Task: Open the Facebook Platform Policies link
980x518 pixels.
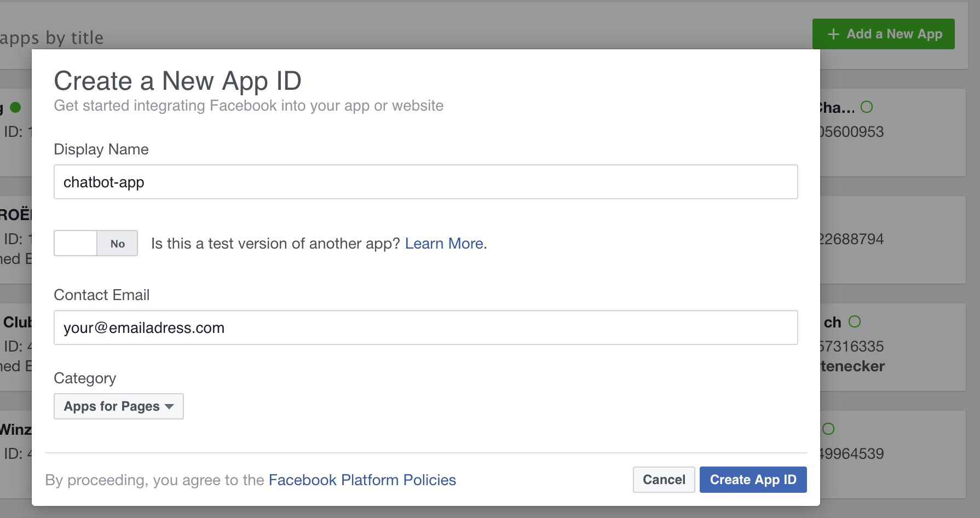Action: [362, 480]
